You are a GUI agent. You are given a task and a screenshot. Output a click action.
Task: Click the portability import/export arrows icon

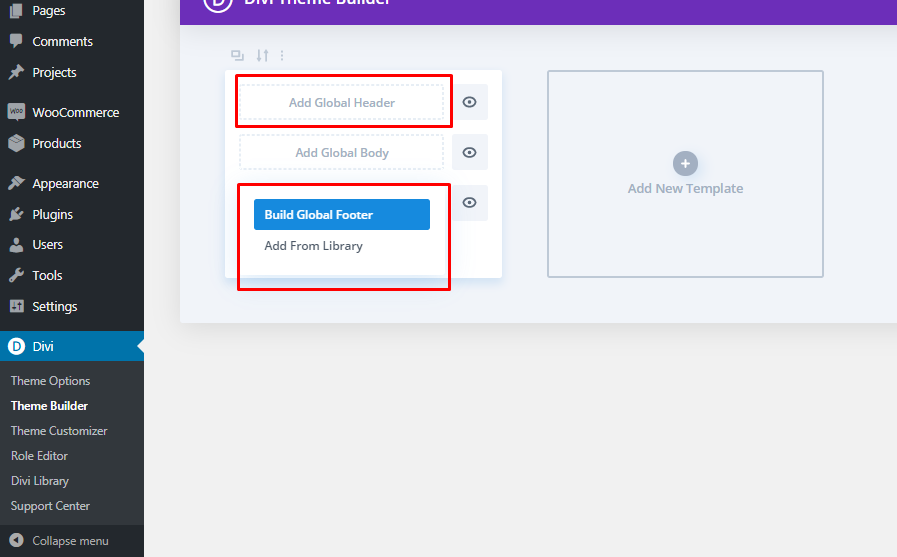coord(262,56)
